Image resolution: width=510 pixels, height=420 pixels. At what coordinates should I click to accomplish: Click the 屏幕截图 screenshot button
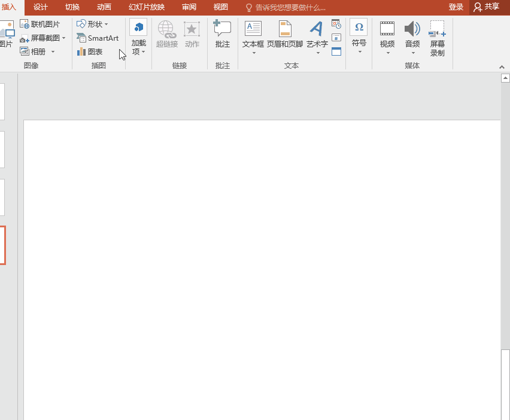(x=40, y=38)
